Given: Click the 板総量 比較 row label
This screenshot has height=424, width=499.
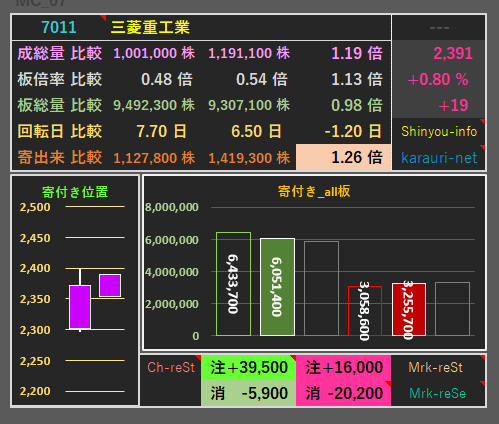Looking at the screenshot, I should pos(60,105).
